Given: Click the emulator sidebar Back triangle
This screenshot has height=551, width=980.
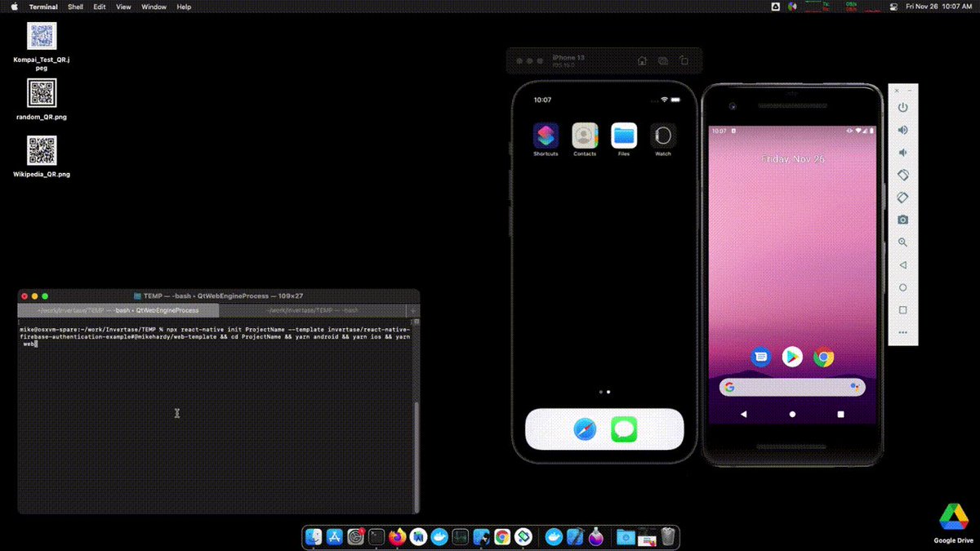Looking at the screenshot, I should point(902,265).
